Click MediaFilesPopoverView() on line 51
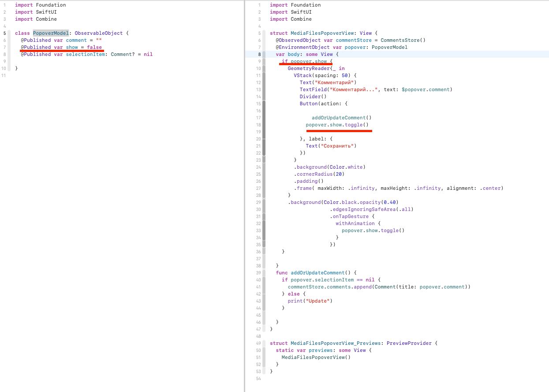 pyautogui.click(x=316, y=357)
